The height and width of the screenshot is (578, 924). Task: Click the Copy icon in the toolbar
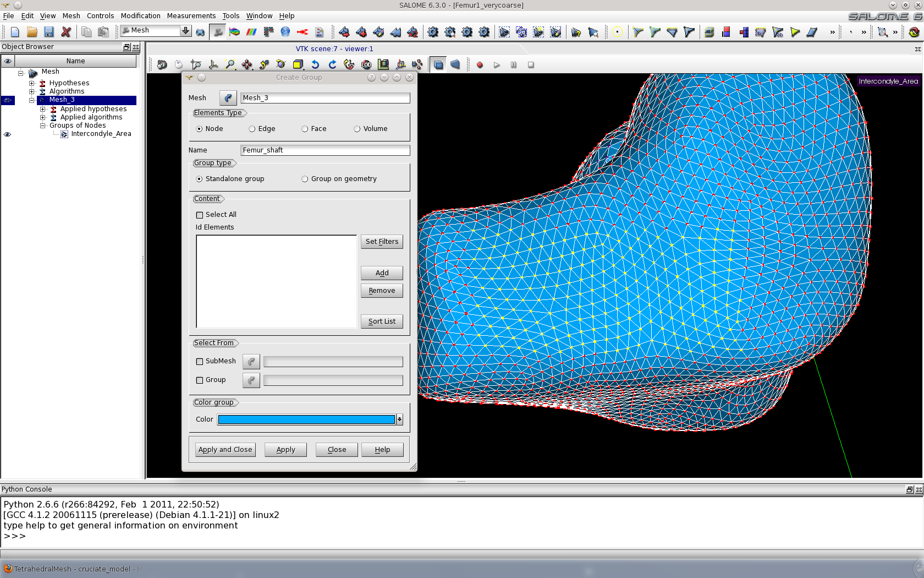(x=86, y=32)
